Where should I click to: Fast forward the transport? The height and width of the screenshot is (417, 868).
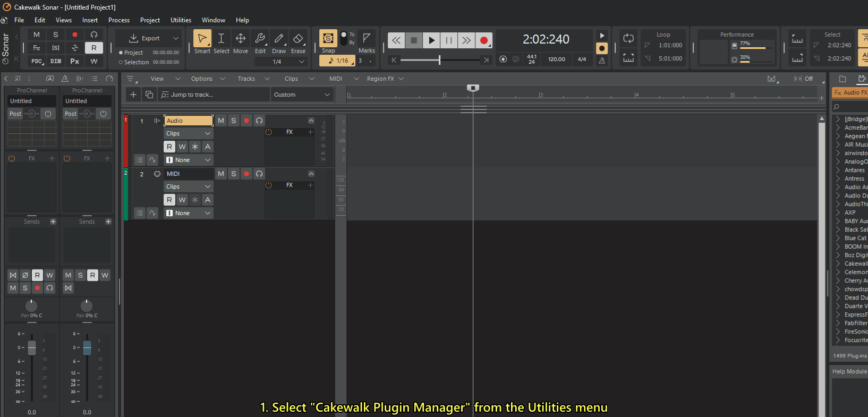[466, 40]
